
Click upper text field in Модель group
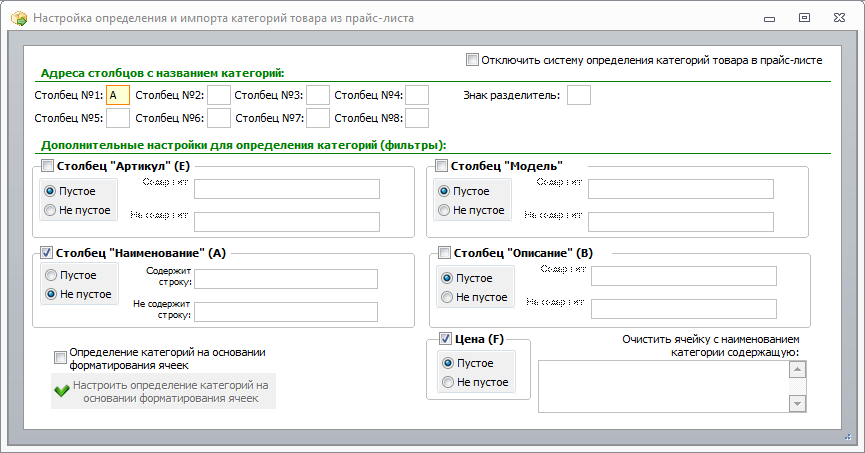681,189
